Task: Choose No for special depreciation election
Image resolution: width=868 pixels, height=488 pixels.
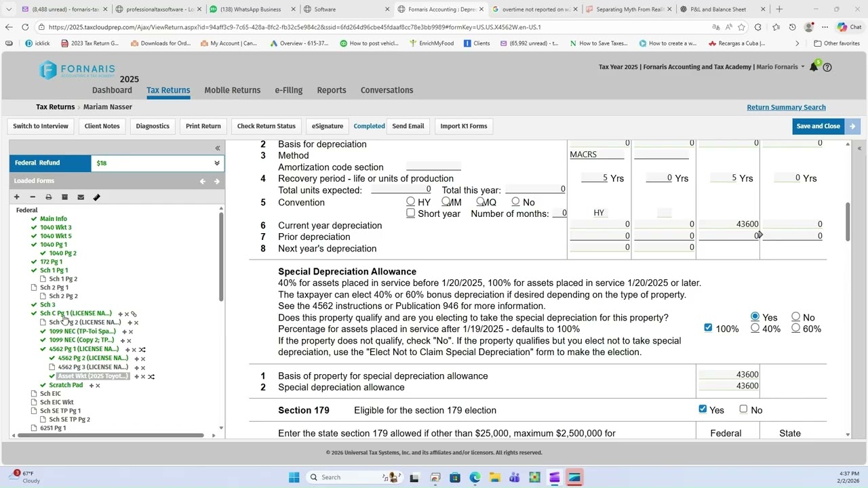Action: tap(795, 317)
